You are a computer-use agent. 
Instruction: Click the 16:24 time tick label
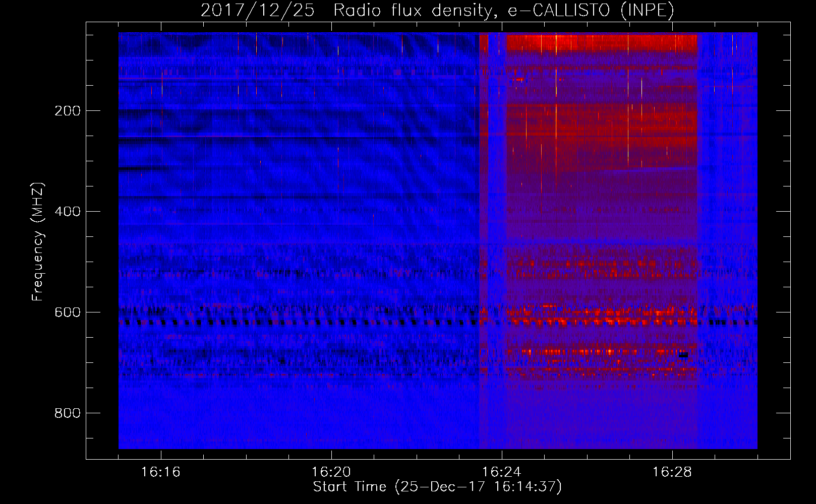point(502,472)
